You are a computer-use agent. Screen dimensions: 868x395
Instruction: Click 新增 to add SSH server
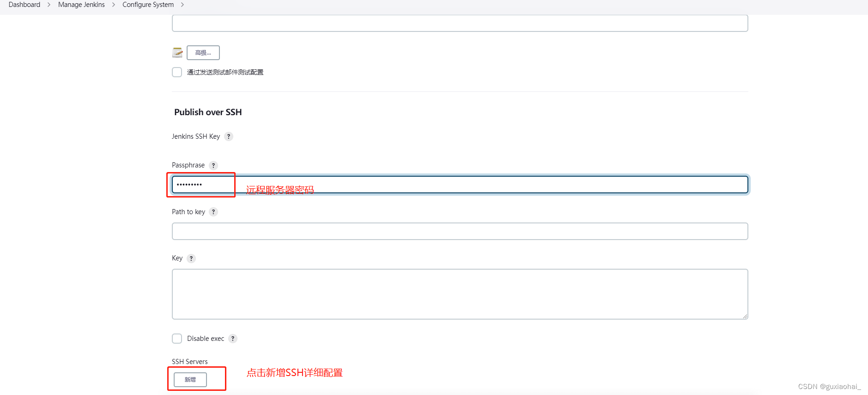tap(190, 380)
